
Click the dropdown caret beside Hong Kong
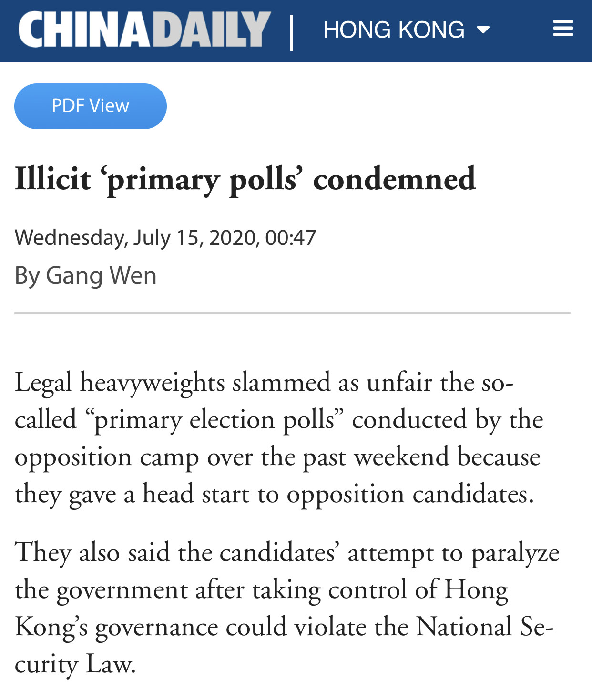pos(483,30)
